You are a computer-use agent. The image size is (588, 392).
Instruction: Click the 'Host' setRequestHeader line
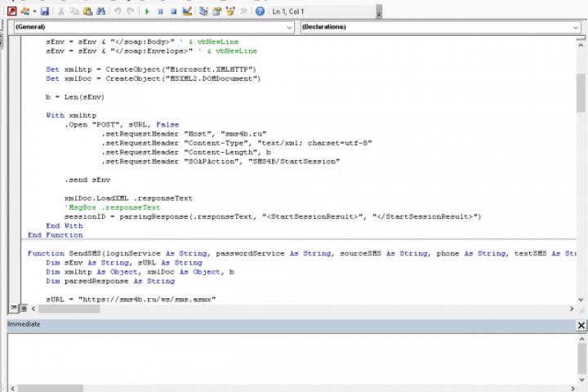184,134
